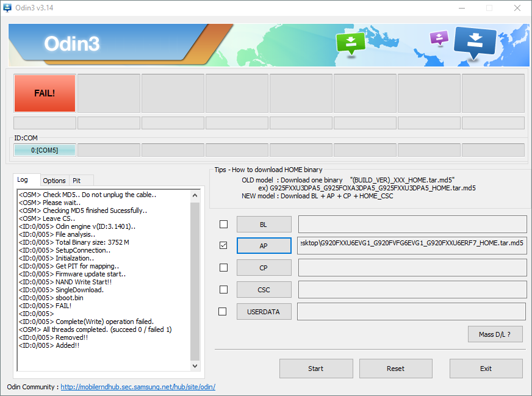Click the BL file button
This screenshot has height=396, width=532.
264,225
